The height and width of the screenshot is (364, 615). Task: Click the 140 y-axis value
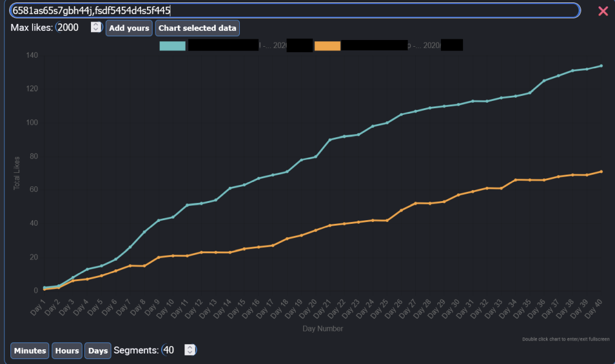coord(32,55)
